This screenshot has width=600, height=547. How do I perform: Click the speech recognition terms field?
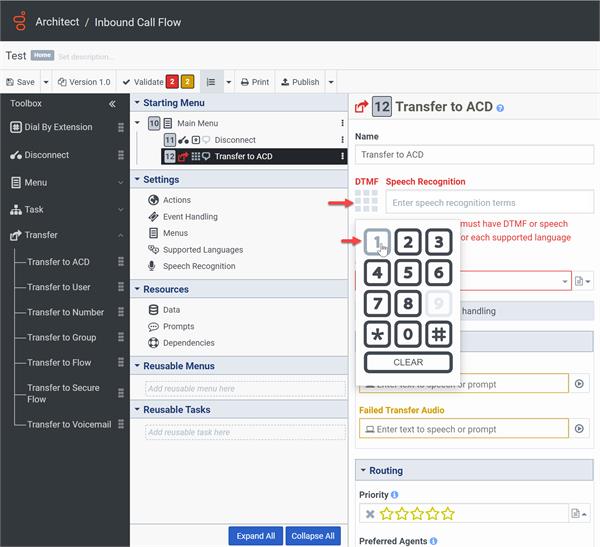(490, 202)
